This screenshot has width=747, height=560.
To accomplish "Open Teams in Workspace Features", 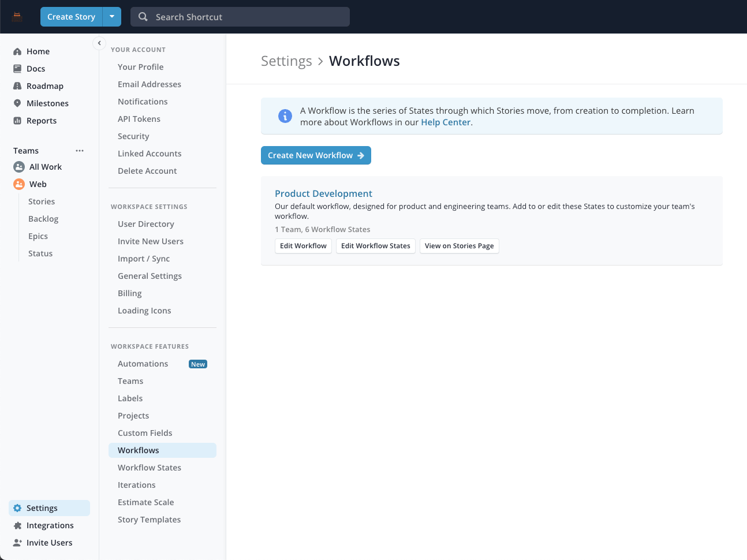I will point(130,381).
